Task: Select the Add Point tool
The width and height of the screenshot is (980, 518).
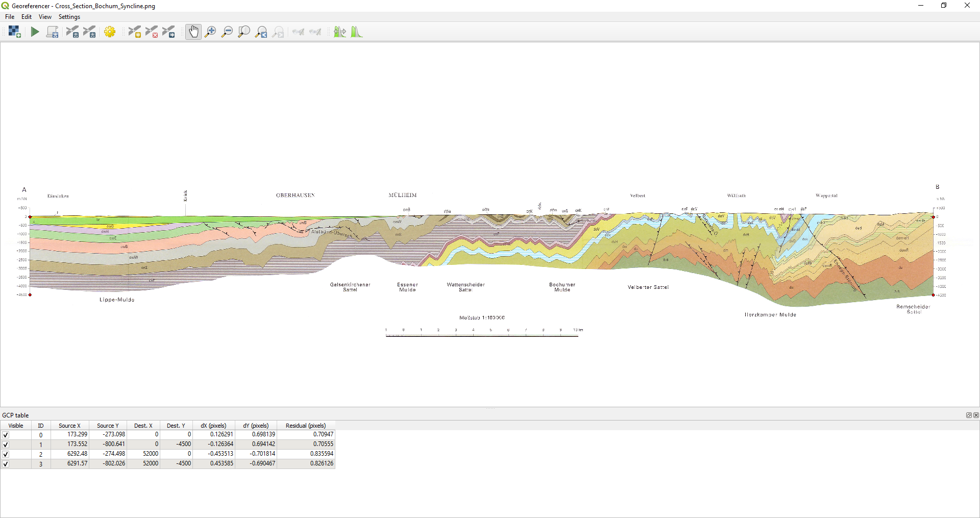Action: (134, 32)
